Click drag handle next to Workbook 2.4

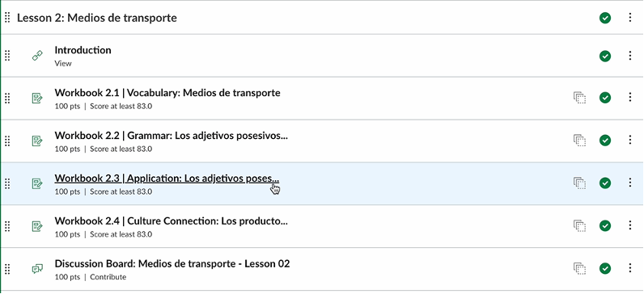[7, 226]
